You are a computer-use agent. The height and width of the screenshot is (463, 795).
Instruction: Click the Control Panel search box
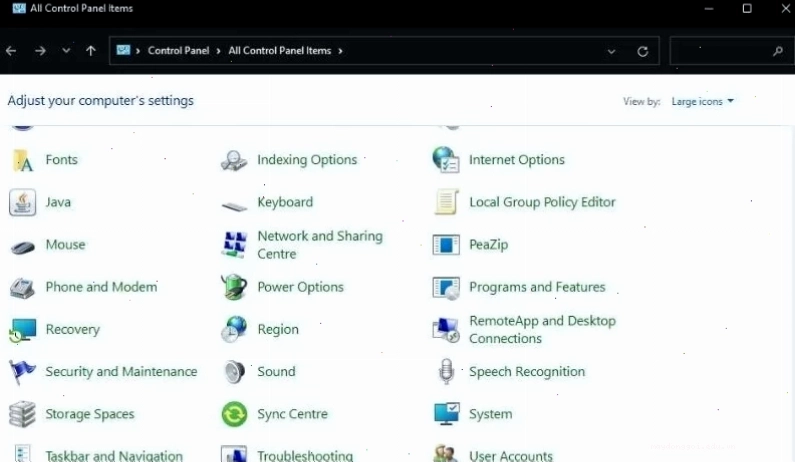point(732,51)
